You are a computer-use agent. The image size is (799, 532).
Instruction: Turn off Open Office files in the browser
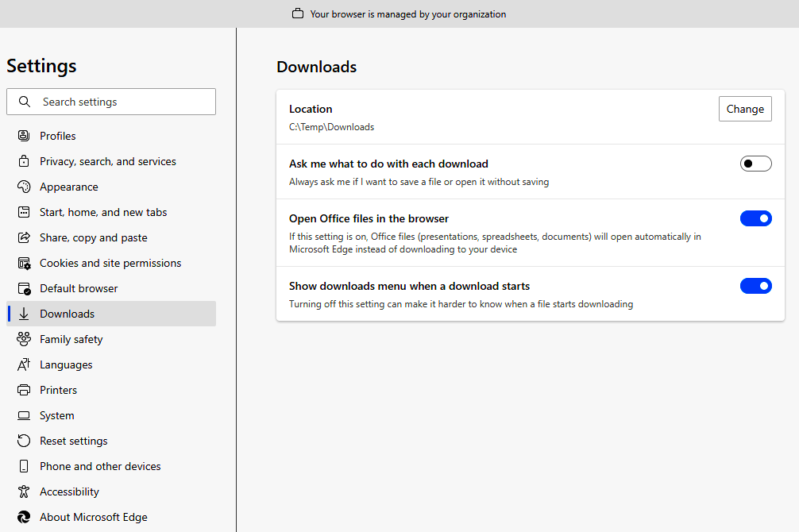pos(755,218)
